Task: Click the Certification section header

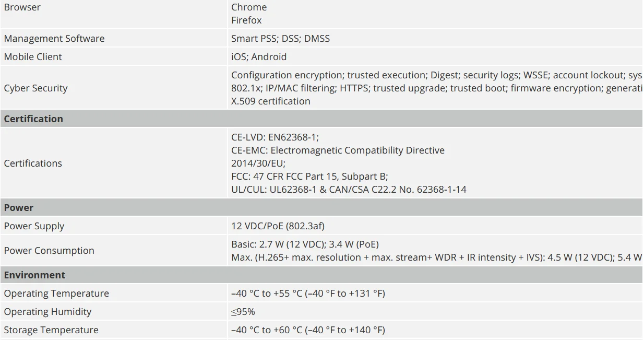Action: [x=33, y=119]
